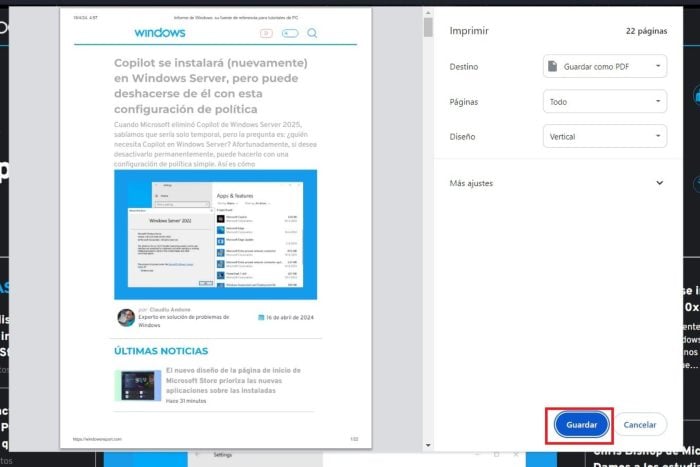The height and width of the screenshot is (467, 700).
Task: Click the calendar icon beside 16 de abril
Action: pos(261,317)
